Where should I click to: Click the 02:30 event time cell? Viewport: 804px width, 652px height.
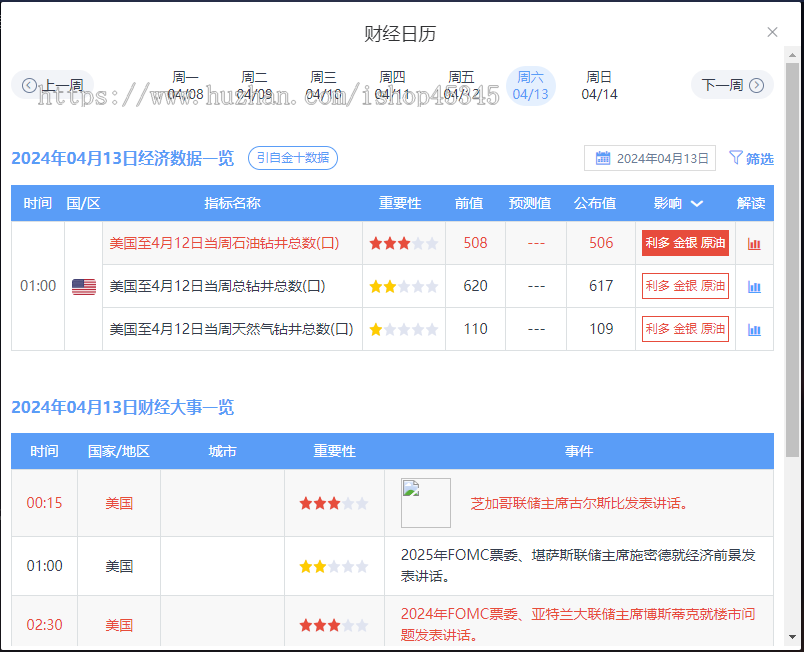tap(45, 625)
